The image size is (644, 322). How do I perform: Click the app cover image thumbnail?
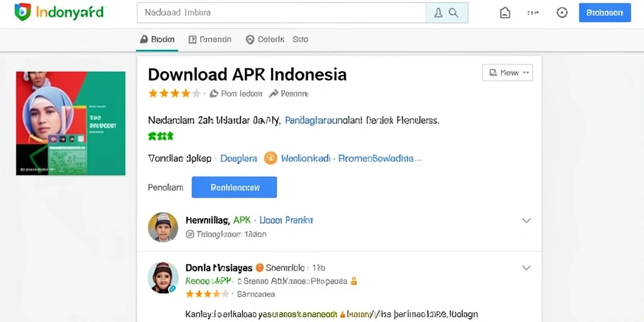pos(70,123)
